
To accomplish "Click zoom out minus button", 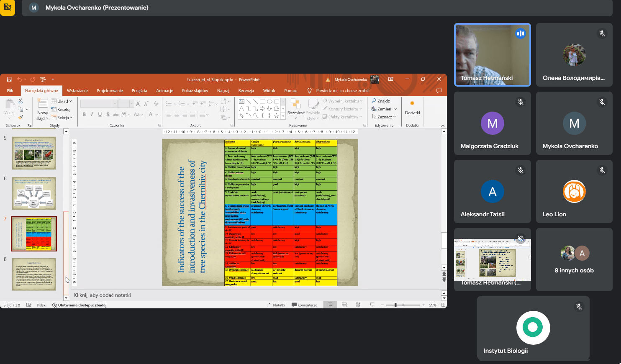I will click(382, 305).
